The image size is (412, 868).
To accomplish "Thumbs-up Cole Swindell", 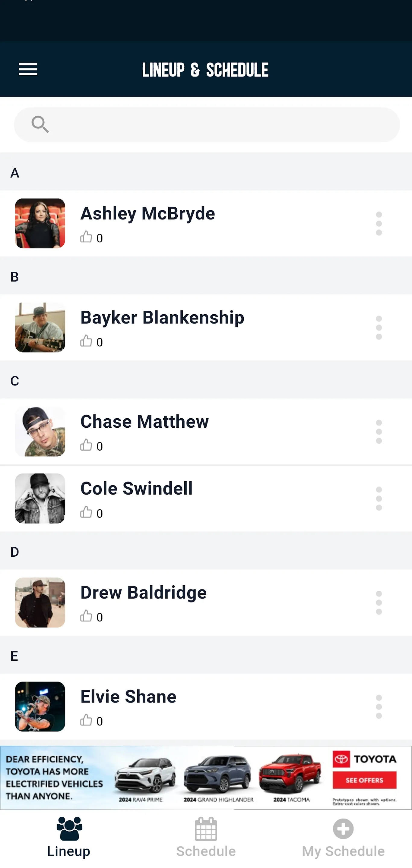I will tap(86, 512).
